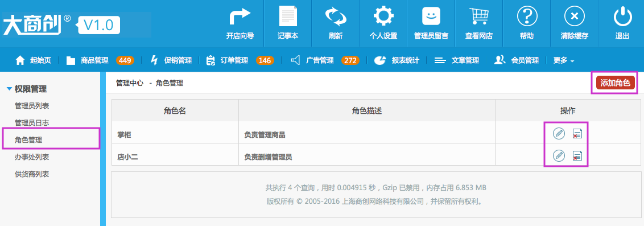Open 文章管理 menu
Viewport: 644px width, 226px height.
click(x=457, y=60)
